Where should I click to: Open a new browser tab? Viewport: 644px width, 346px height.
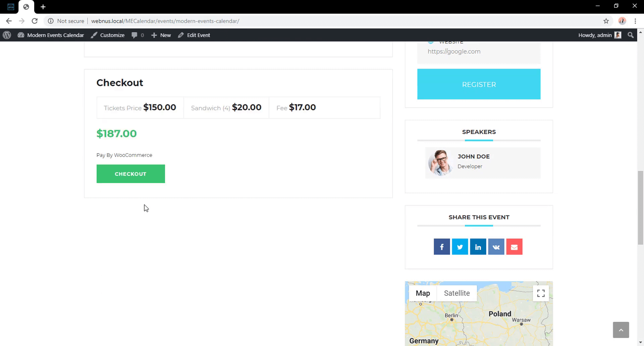coord(43,7)
